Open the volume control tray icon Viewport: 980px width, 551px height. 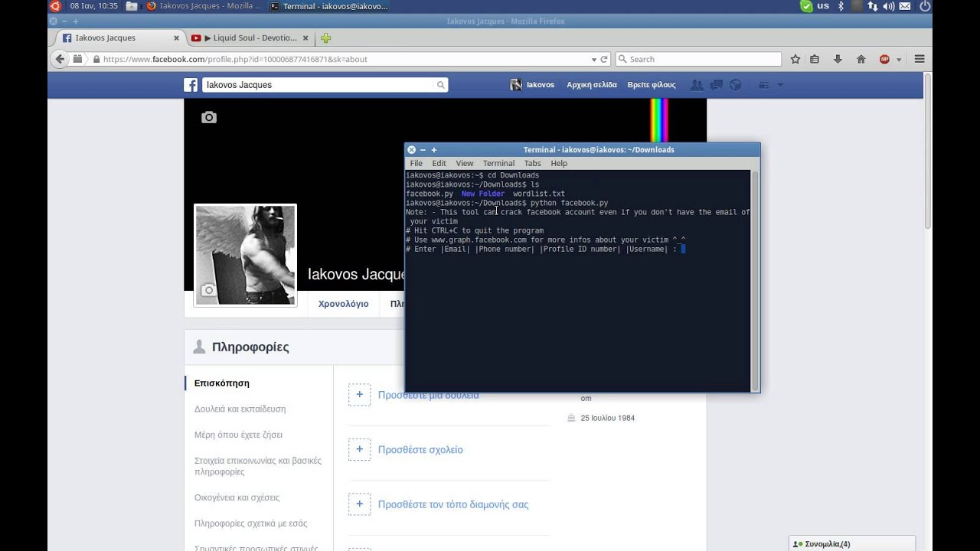pyautogui.click(x=889, y=6)
